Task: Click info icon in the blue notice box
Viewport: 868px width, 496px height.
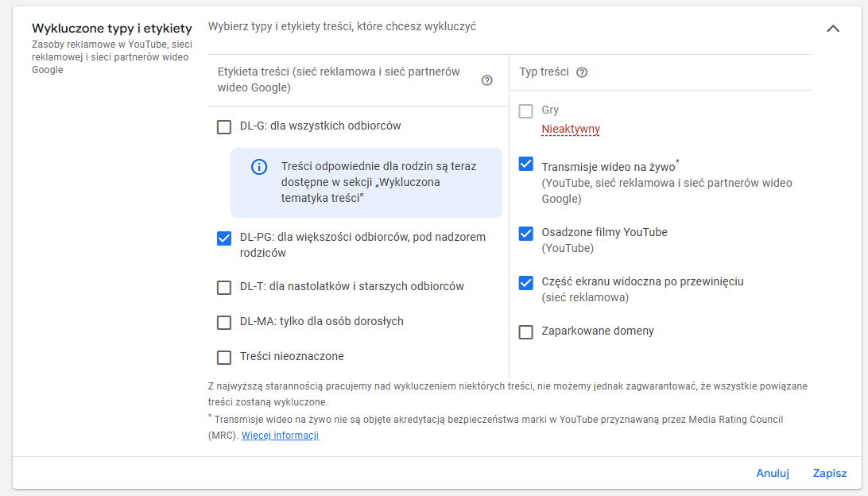Action: coord(258,167)
